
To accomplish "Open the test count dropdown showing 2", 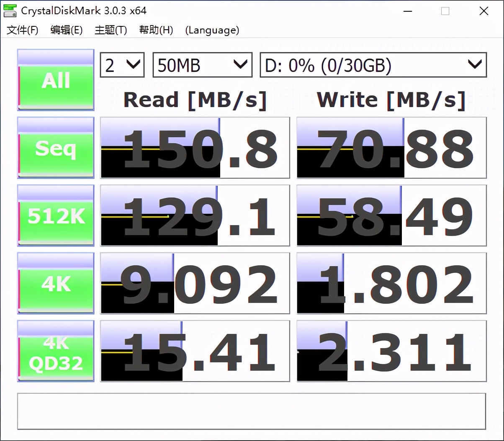I will [x=122, y=65].
